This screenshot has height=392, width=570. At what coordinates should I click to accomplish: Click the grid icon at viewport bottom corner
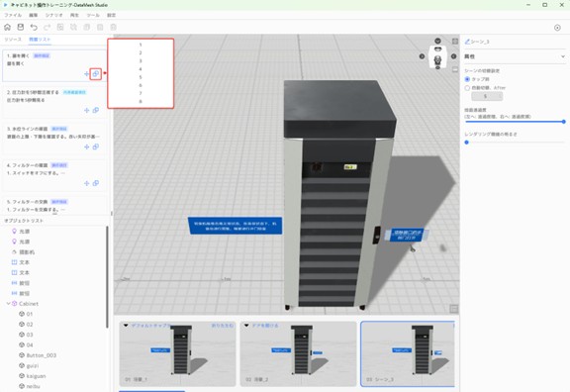[x=453, y=309]
